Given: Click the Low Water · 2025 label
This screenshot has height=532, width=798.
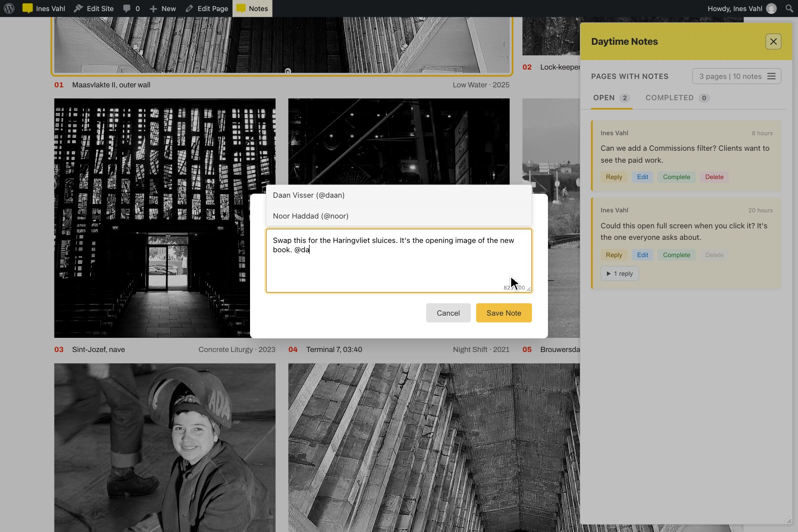Looking at the screenshot, I should pos(481,85).
